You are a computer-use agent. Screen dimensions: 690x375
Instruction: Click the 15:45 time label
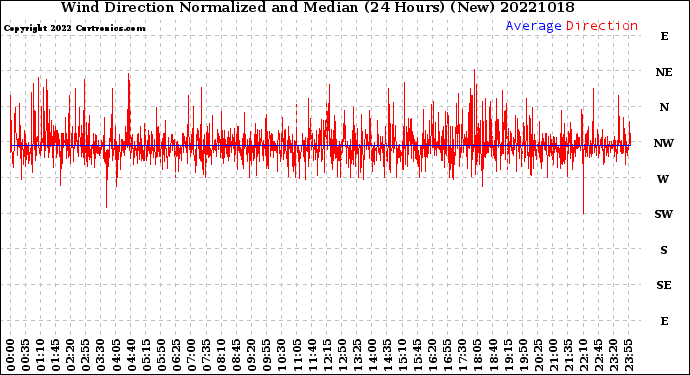(418, 355)
